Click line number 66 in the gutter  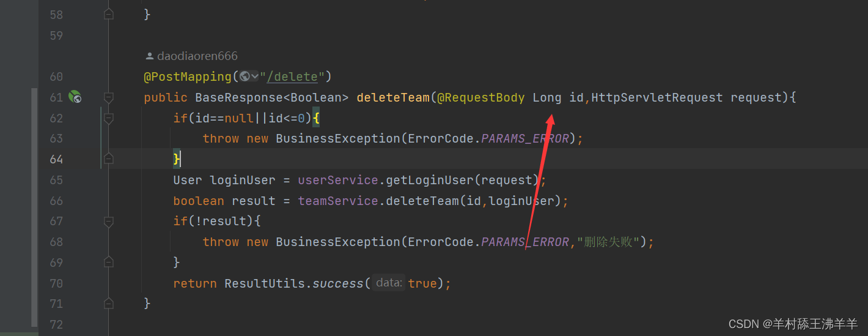(x=56, y=201)
